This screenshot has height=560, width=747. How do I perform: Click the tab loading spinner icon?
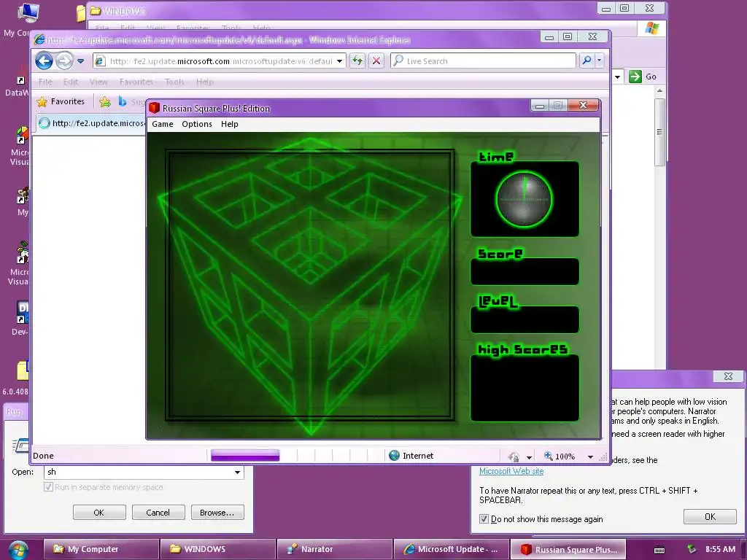[x=44, y=123]
